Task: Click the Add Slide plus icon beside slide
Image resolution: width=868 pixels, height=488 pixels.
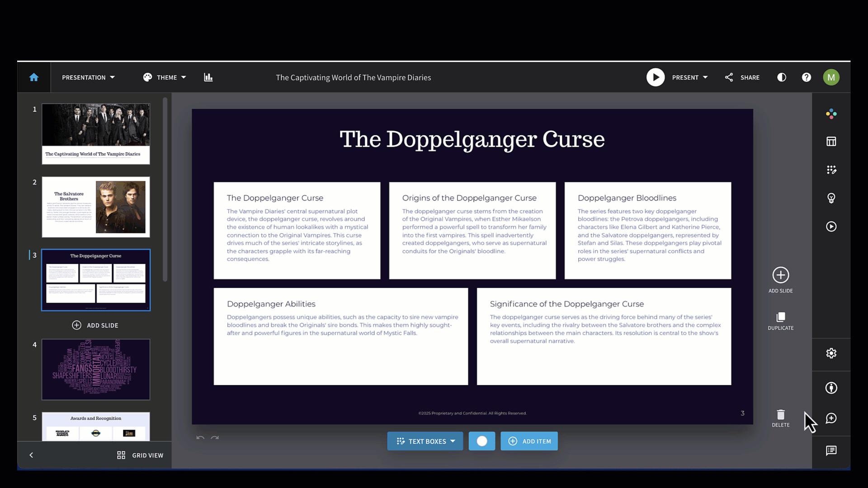Action: click(x=781, y=275)
